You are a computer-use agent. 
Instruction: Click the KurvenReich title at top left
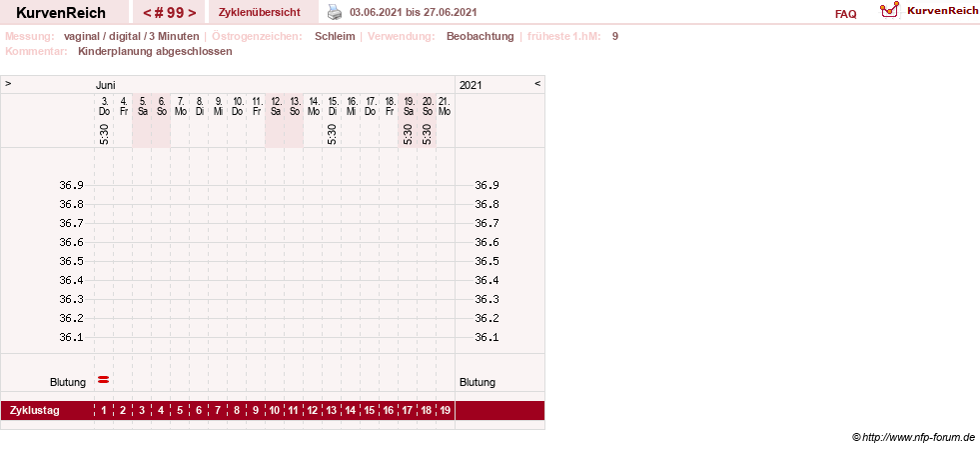(x=61, y=13)
